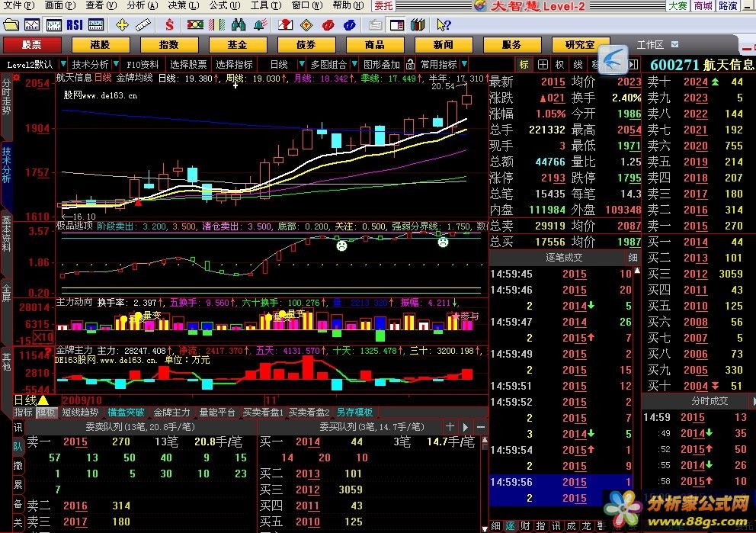Toggle the 权 rights-adjustment button
This screenshot has height=533, width=756.
coord(560,64)
